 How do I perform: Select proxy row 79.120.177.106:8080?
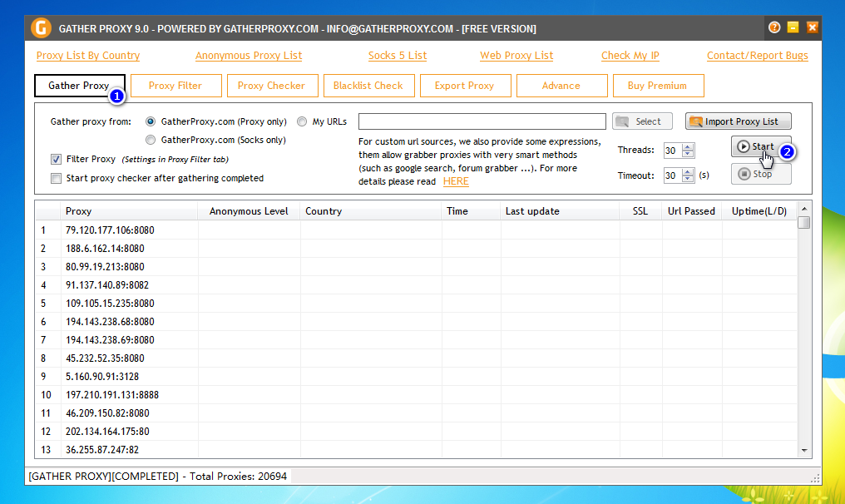(416, 230)
